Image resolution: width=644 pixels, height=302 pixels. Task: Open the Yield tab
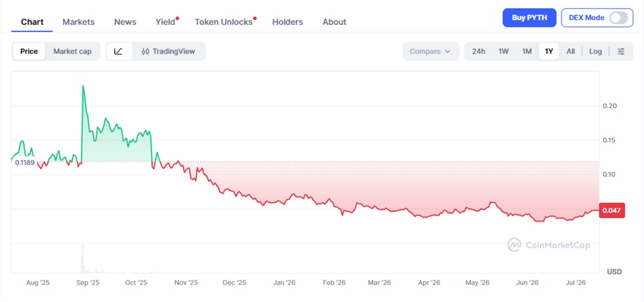click(166, 21)
